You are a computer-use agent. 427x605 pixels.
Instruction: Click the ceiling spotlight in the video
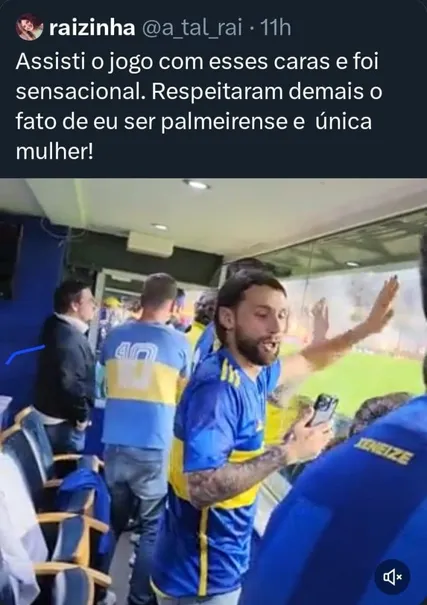(x=196, y=184)
